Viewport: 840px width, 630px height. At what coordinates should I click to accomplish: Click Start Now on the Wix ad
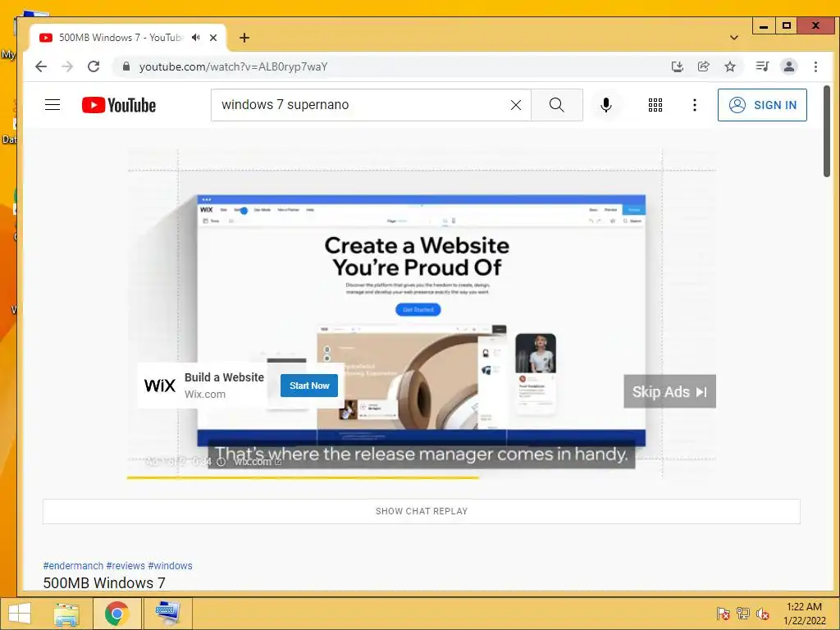[309, 386]
